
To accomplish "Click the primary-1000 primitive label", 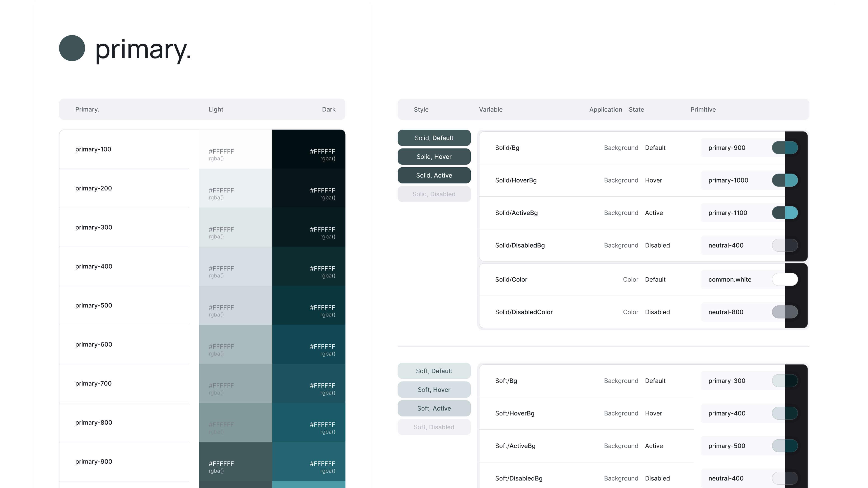I will click(728, 180).
